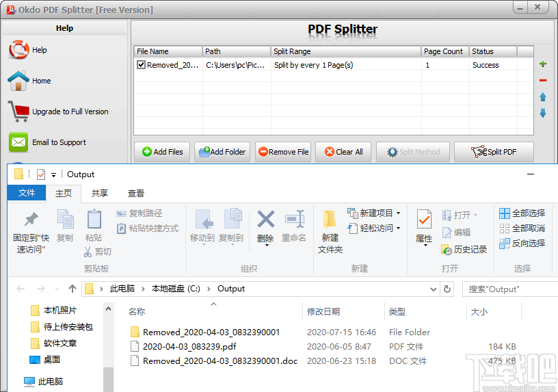Go to Home via house icon
This screenshot has height=392, width=558.
click(x=18, y=81)
